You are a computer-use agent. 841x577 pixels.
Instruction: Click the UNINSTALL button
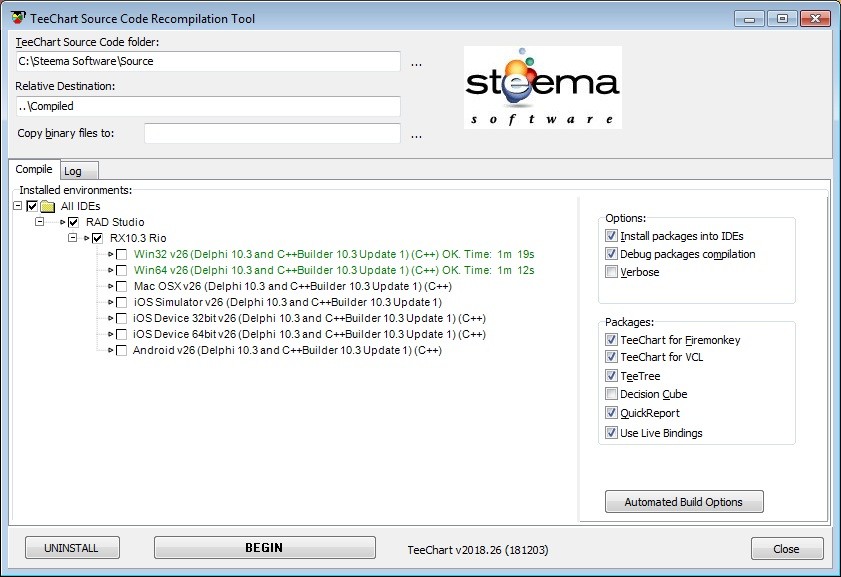(72, 548)
